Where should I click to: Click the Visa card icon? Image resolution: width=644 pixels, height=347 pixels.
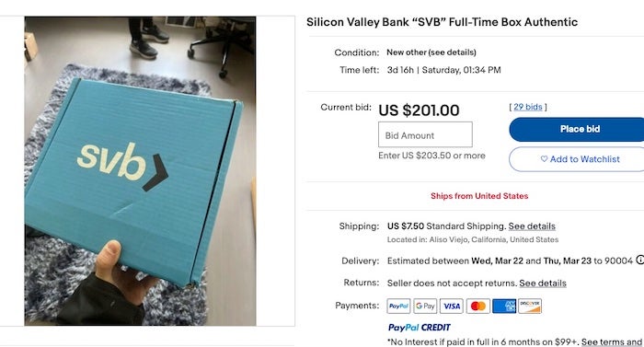pyautogui.click(x=452, y=306)
